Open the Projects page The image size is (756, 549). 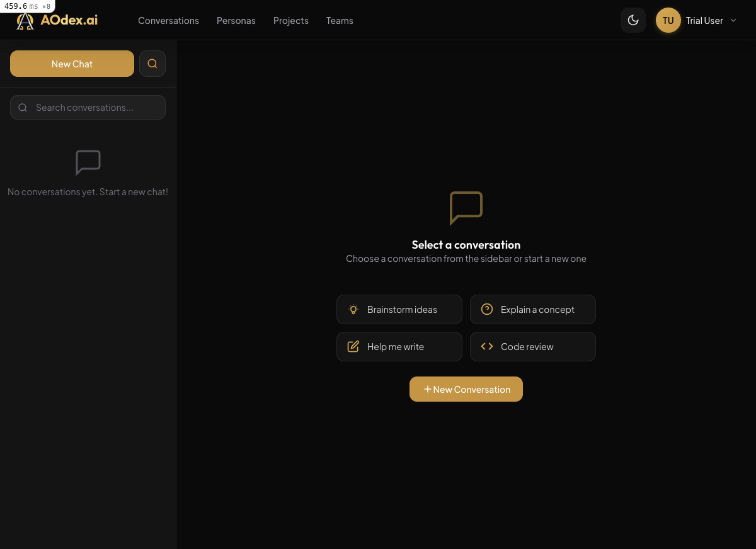(290, 20)
